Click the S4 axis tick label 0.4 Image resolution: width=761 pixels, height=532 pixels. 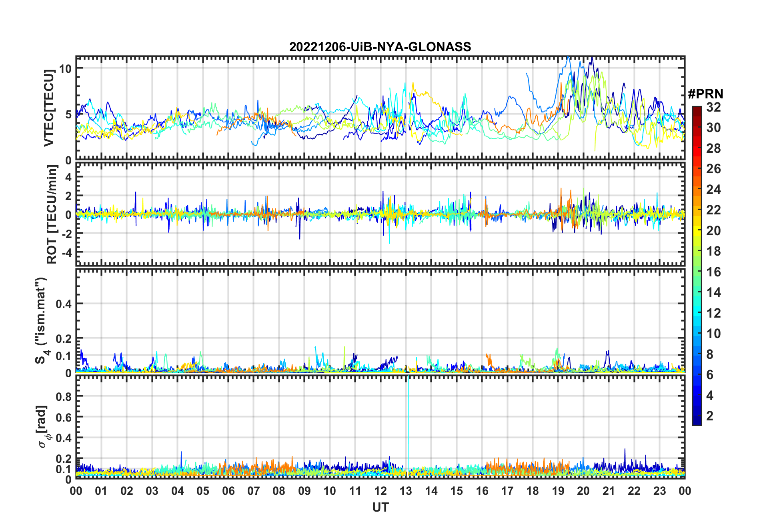pyautogui.click(x=64, y=304)
